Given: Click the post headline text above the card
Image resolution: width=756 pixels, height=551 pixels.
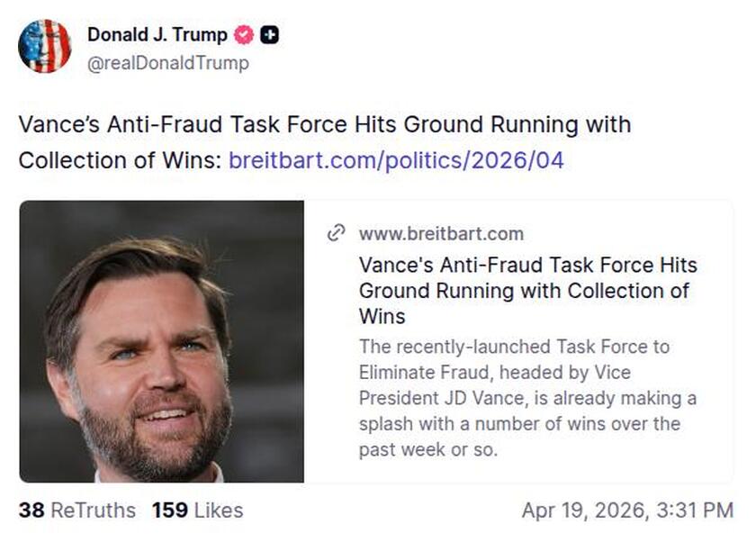Looking at the screenshot, I should point(324,125).
